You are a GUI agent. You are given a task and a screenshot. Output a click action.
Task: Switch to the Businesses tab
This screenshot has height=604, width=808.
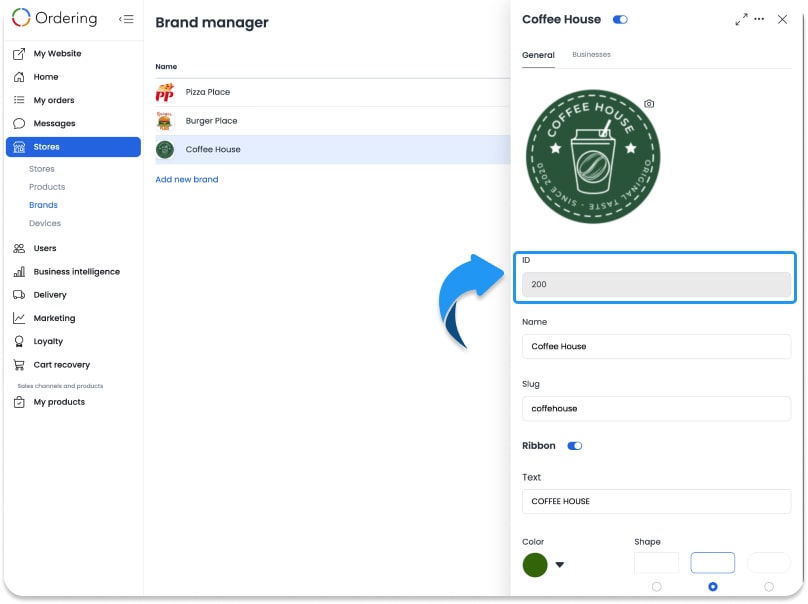[591, 55]
